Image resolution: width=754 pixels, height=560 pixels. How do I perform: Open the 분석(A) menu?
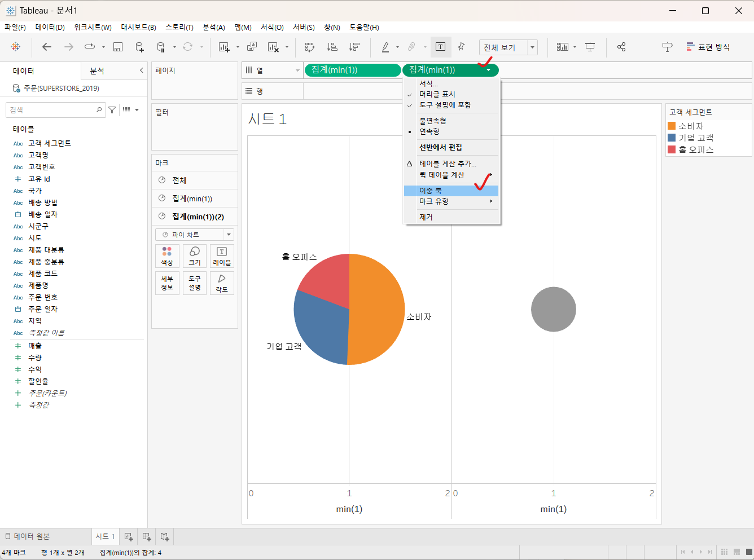213,27
